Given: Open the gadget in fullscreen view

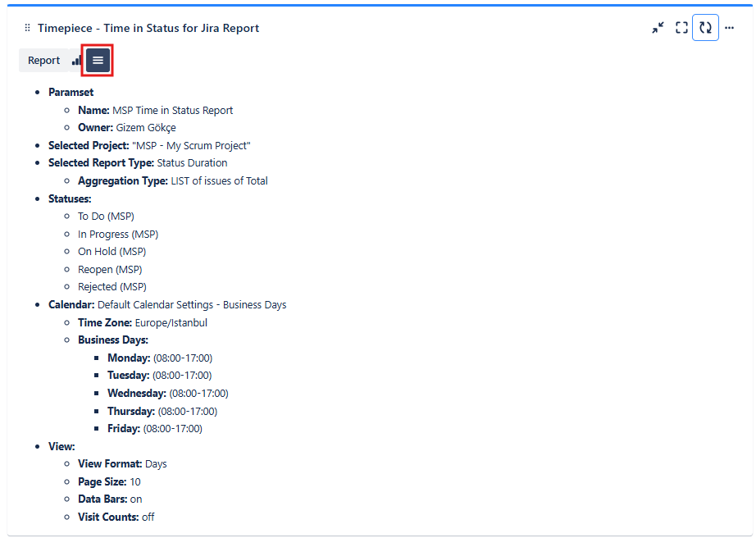Looking at the screenshot, I should 681,28.
